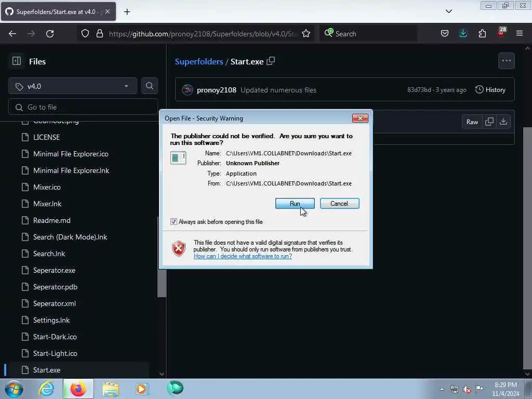This screenshot has width=532, height=399.
Task: Uncheck Always ask before opening this file
Action: (x=174, y=221)
